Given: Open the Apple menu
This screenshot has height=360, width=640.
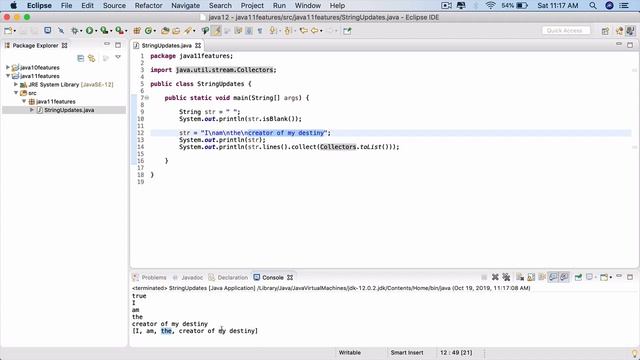Looking at the screenshot, I should pyautogui.click(x=13, y=6).
